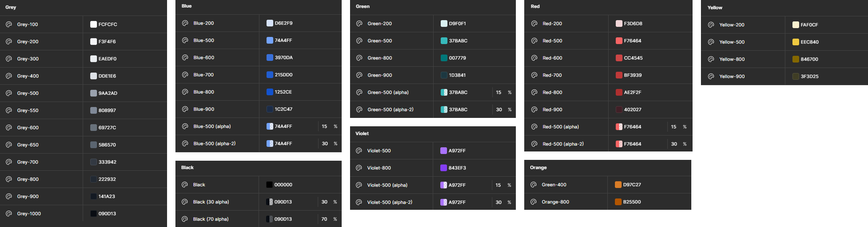
Task: Click the 9AA2AD hex value for Grey-500
Action: [x=108, y=93]
